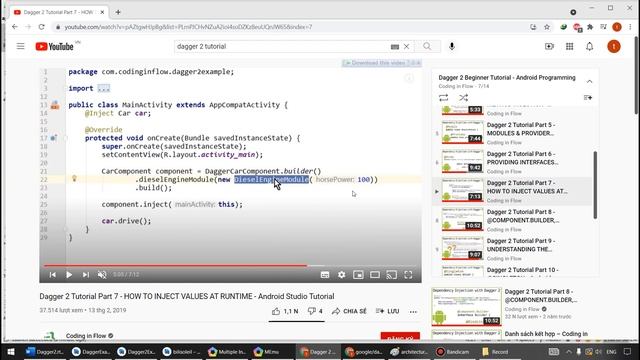640x360 pixels.
Task: Open Dagger 2 Tutorial Part 5 in playlist
Action: pyautogui.click(x=512, y=133)
